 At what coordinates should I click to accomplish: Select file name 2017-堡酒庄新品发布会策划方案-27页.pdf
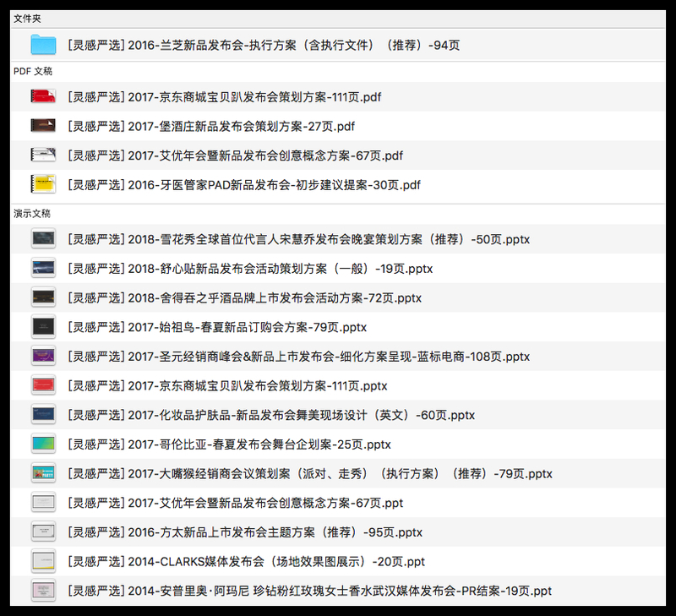pyautogui.click(x=211, y=126)
